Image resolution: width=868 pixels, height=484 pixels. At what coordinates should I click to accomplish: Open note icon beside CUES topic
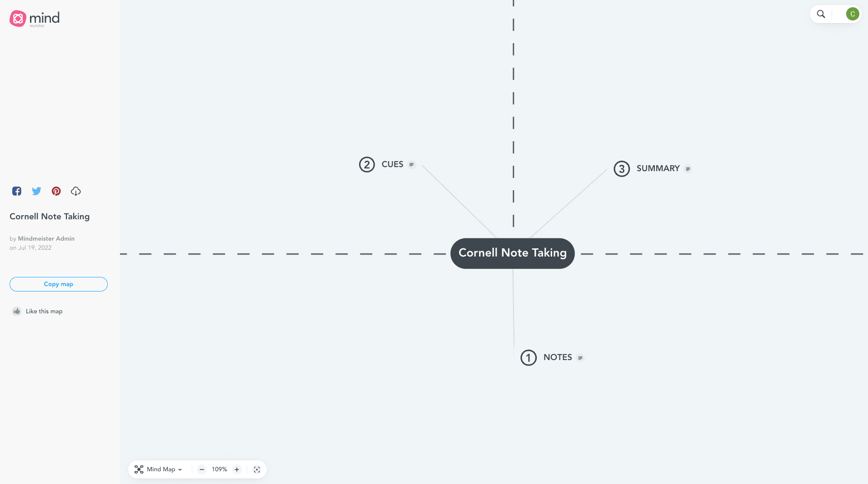tap(411, 165)
